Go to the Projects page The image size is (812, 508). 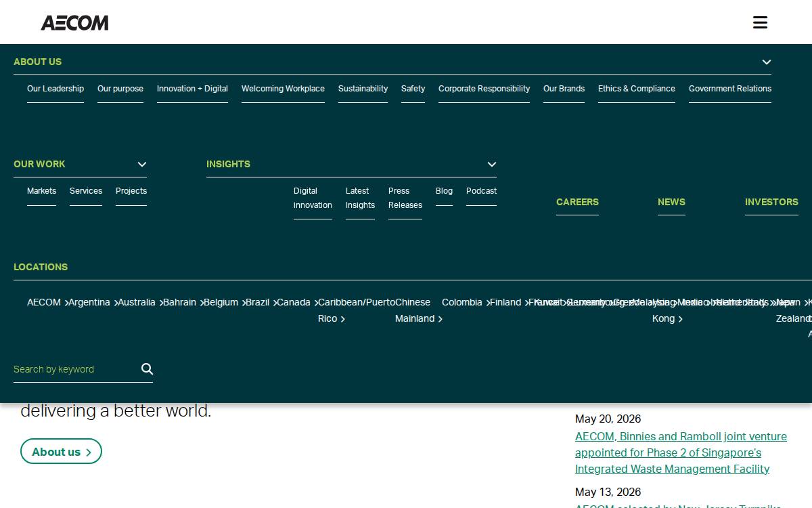point(131,191)
